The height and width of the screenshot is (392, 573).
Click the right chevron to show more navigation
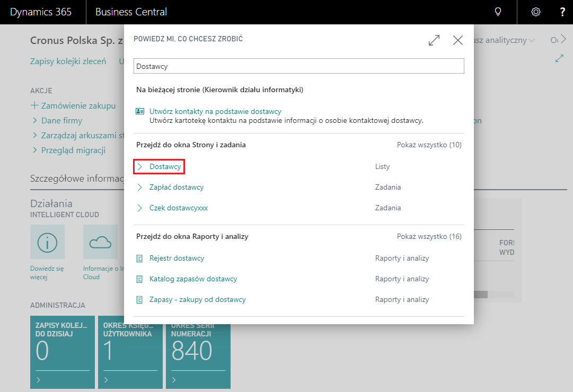563,39
